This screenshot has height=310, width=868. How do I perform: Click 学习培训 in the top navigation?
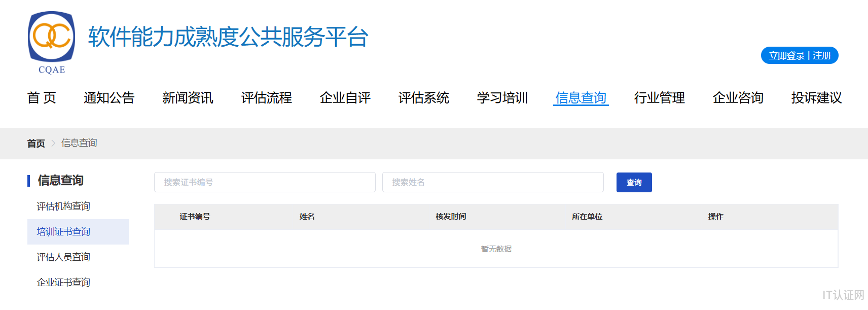tap(502, 97)
